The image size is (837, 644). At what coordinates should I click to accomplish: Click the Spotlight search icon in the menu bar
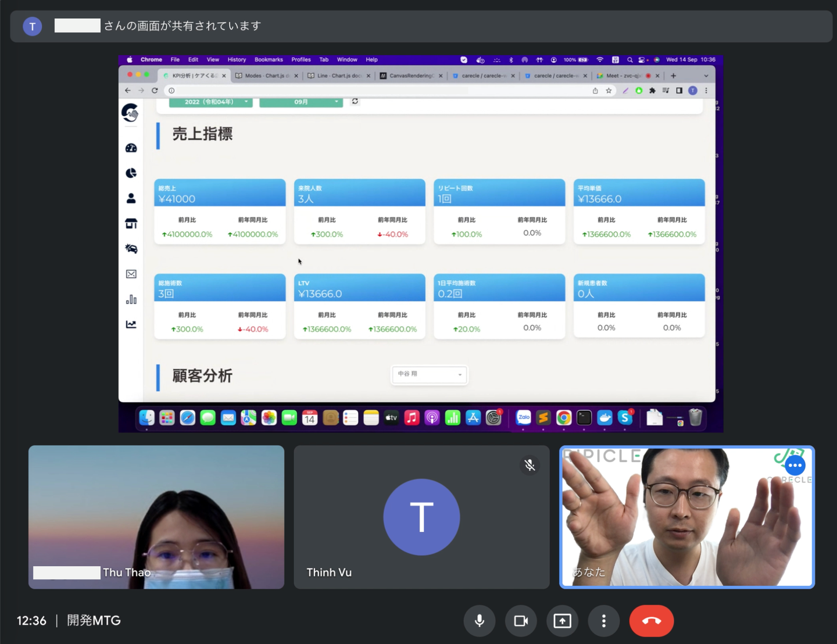(629, 60)
